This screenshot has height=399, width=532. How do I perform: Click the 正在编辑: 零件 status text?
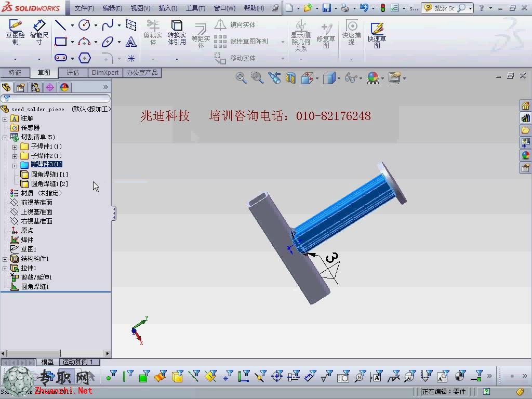click(x=444, y=392)
